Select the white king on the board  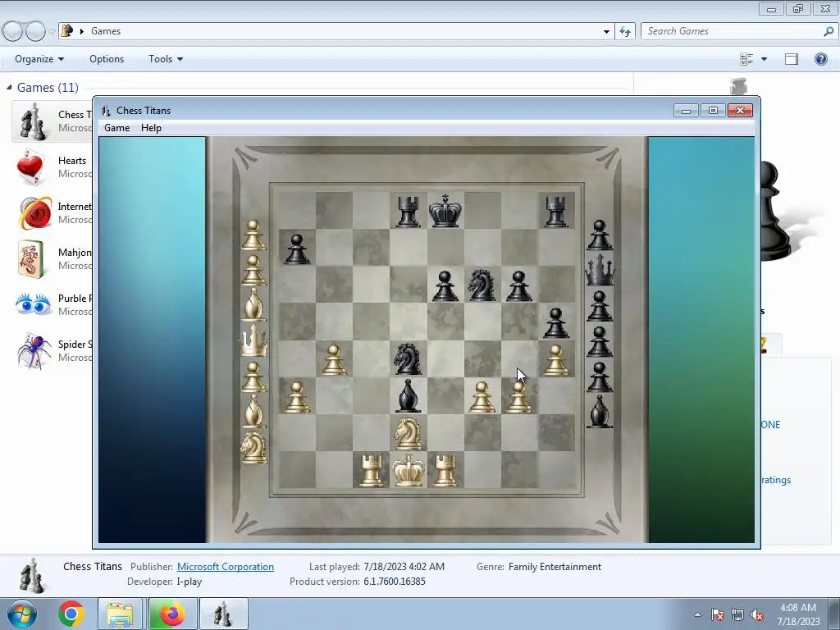[409, 470]
